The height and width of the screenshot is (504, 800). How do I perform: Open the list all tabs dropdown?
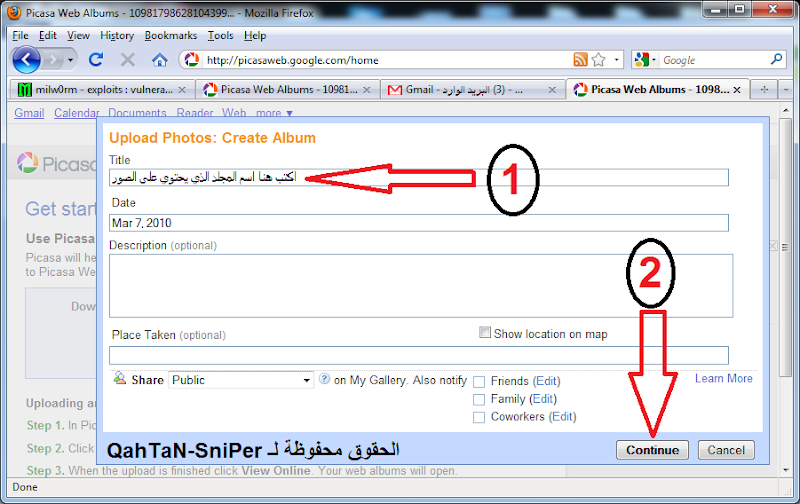[786, 89]
